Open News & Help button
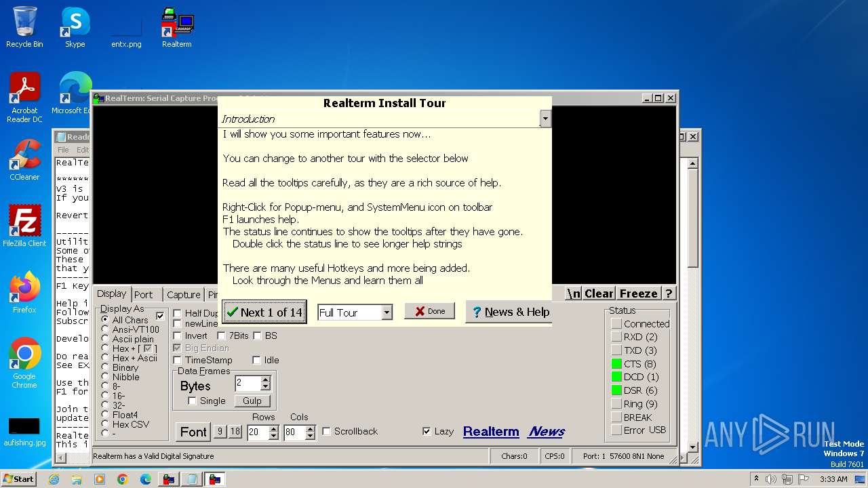The width and height of the screenshot is (868, 488). (509, 312)
